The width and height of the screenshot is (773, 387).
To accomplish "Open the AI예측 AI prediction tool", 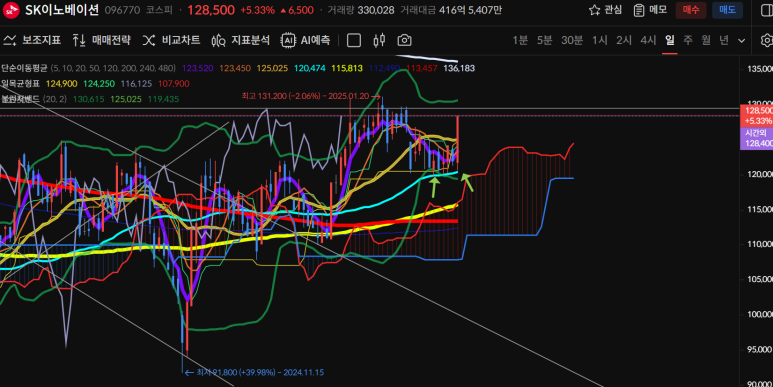I will [305, 40].
